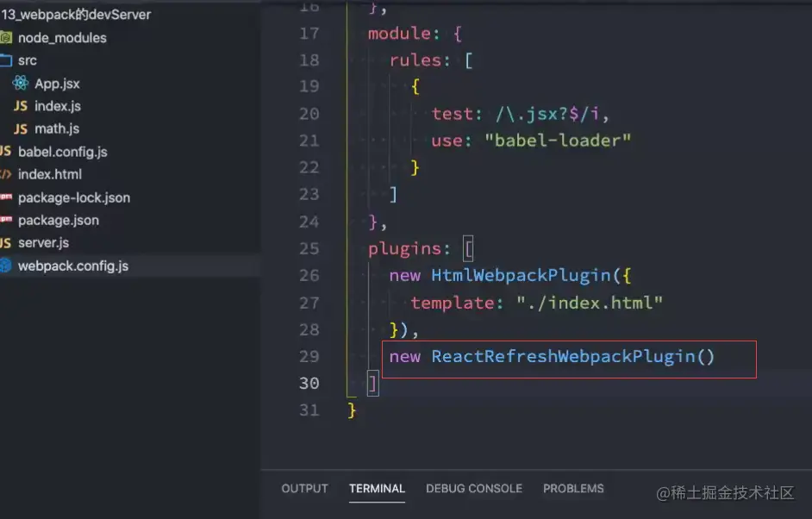Screen dimensions: 812x519
Task: Click the src folder icon
Action: click(6, 60)
